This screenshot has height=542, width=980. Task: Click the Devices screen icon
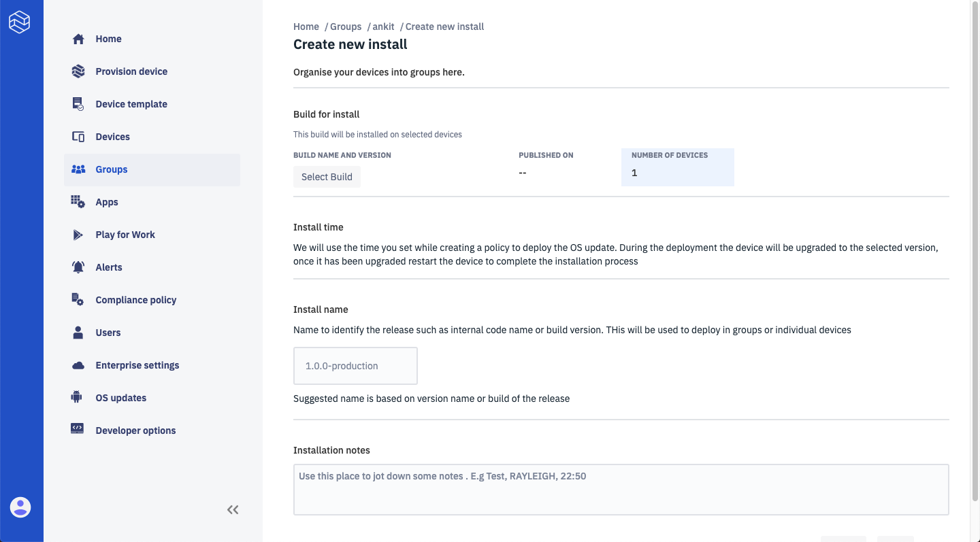click(x=78, y=137)
